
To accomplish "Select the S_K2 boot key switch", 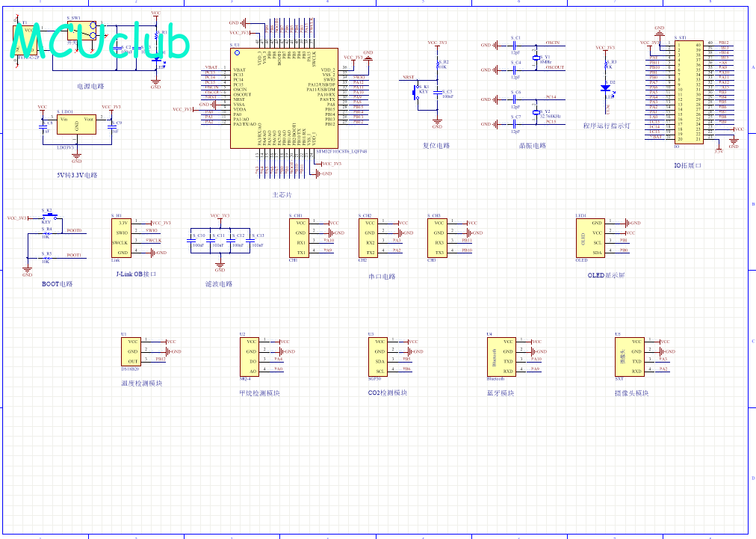I will click(49, 216).
